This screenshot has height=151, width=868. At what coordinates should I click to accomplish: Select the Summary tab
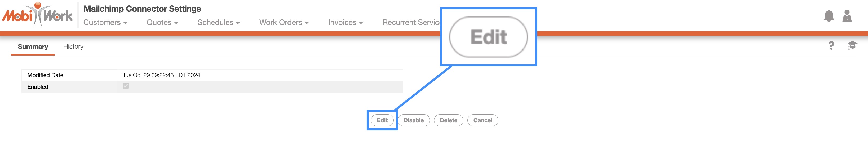click(33, 47)
